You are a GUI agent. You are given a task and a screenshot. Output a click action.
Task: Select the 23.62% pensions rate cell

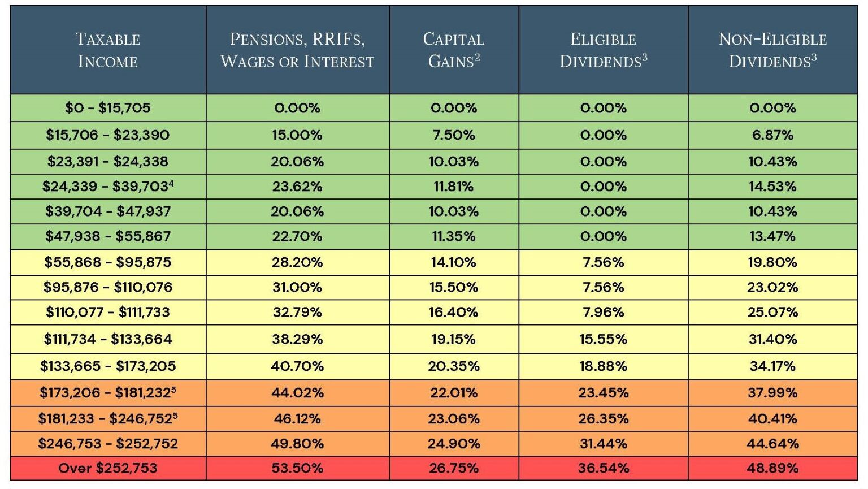297,187
